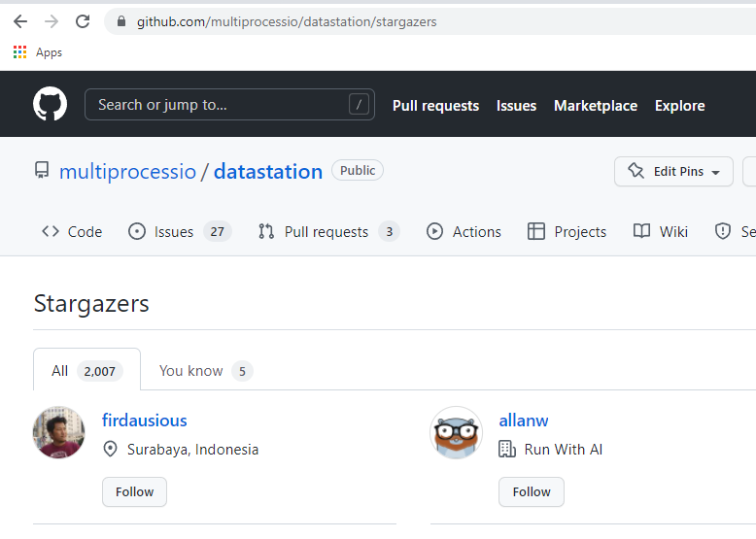Viewport: 756px width, 539px height.
Task: Click the 2,007 stargazers count
Action: tap(100, 371)
